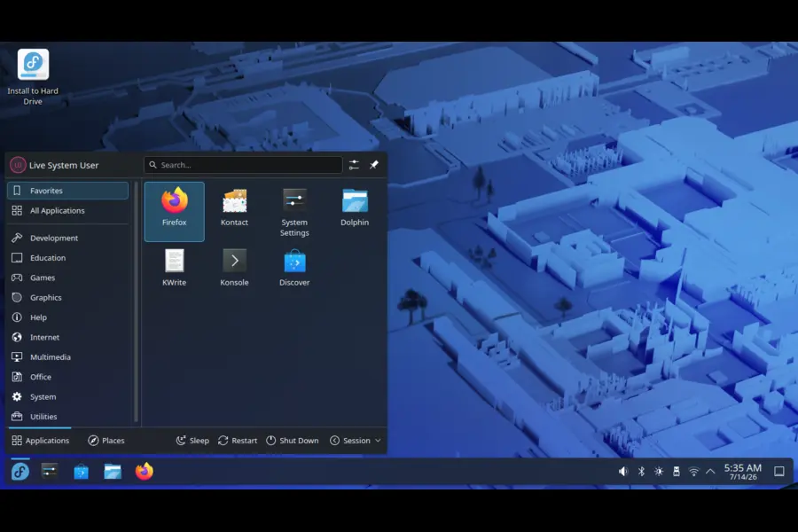Viewport: 798px width, 532px height.
Task: Open the removable devices tray icon
Action: [x=677, y=472]
